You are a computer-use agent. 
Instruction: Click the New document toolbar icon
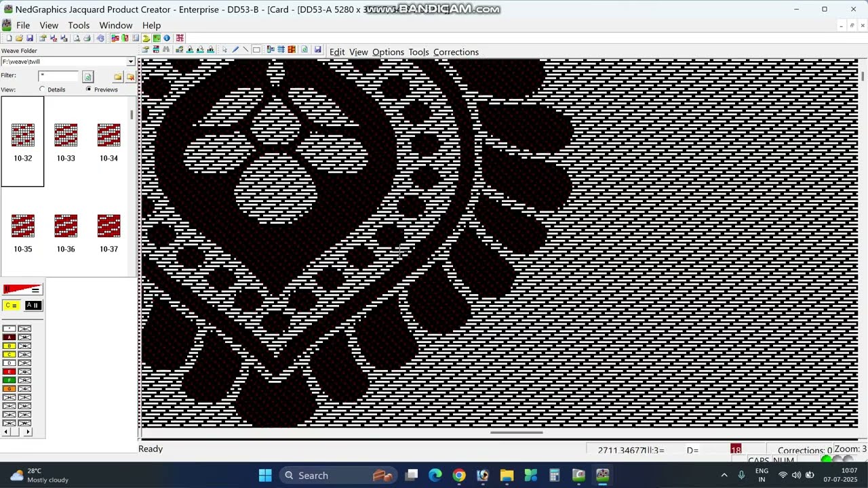9,38
